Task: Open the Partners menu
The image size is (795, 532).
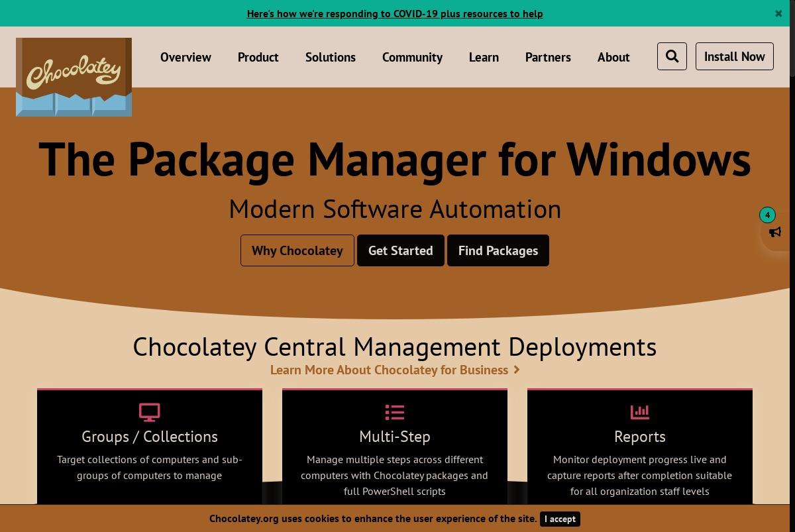Action: (548, 57)
